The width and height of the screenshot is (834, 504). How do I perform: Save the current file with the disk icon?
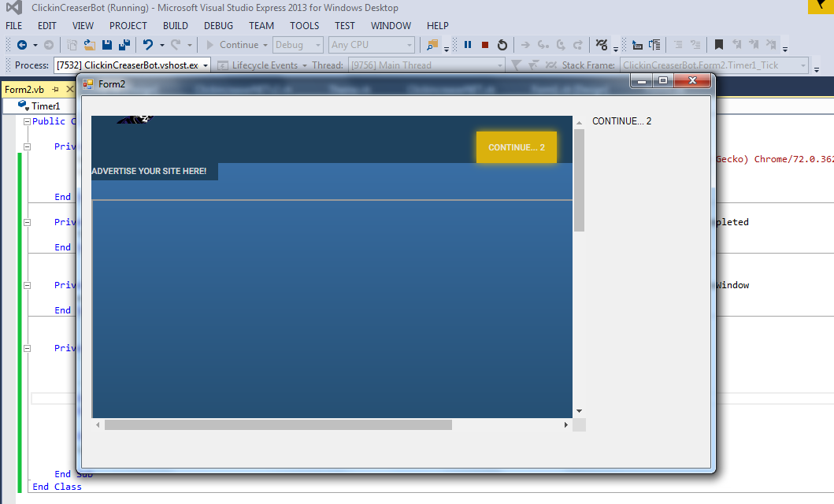point(107,45)
